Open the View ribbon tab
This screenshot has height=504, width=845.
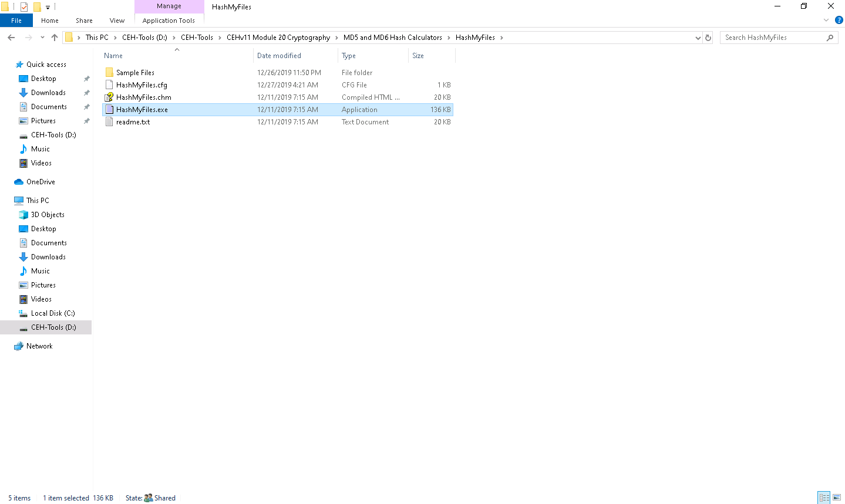click(x=117, y=21)
